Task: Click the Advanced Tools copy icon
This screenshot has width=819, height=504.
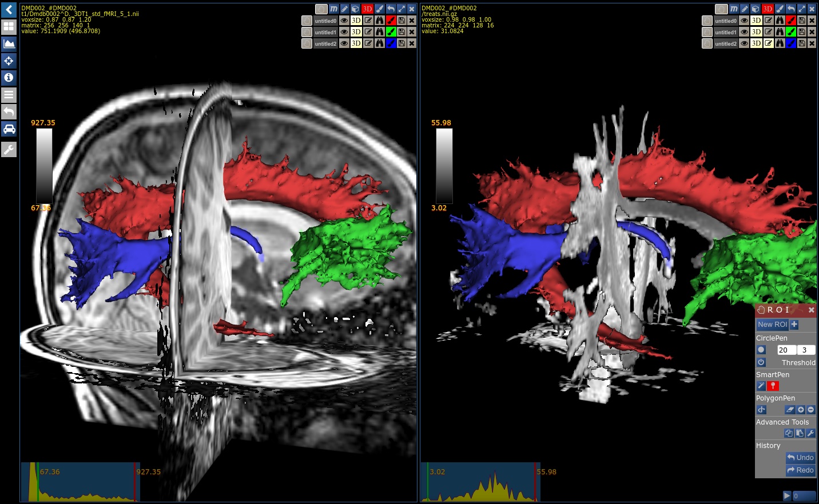Action: pos(789,433)
